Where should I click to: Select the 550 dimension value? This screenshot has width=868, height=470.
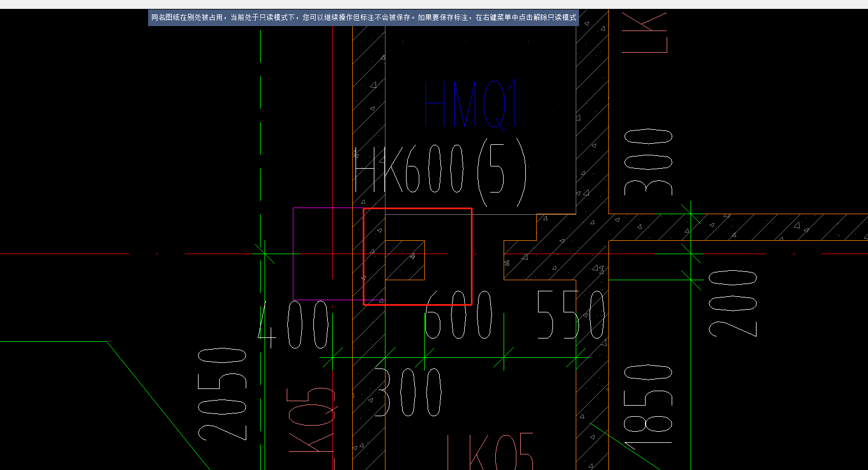click(x=571, y=315)
